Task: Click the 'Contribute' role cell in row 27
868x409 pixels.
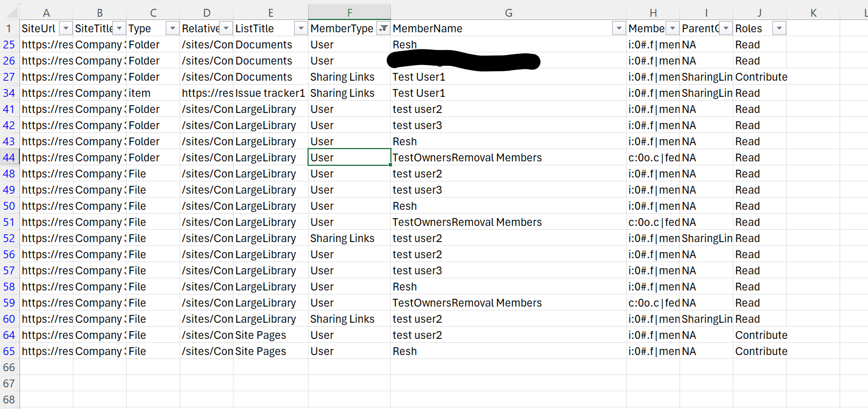Action: click(761, 77)
